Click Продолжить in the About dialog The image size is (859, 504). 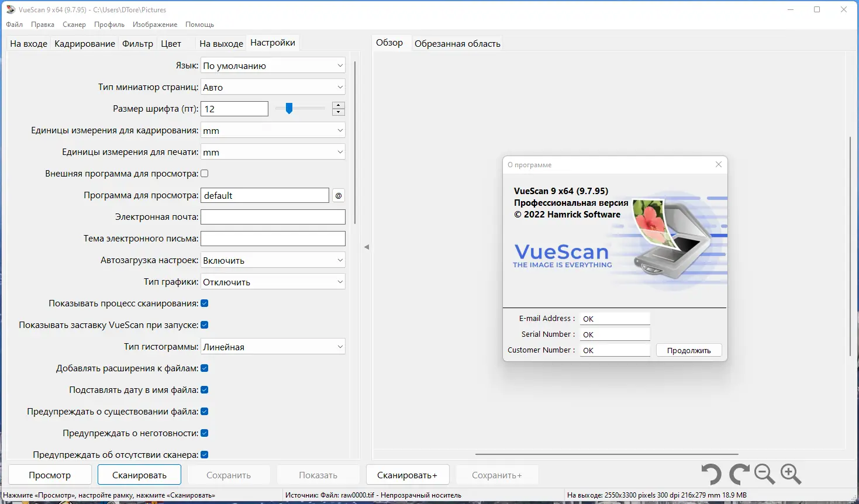[x=688, y=350]
